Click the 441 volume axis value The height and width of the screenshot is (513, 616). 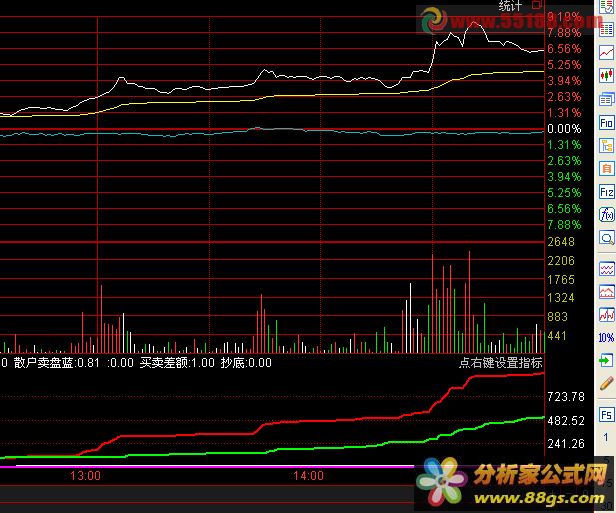[557, 336]
